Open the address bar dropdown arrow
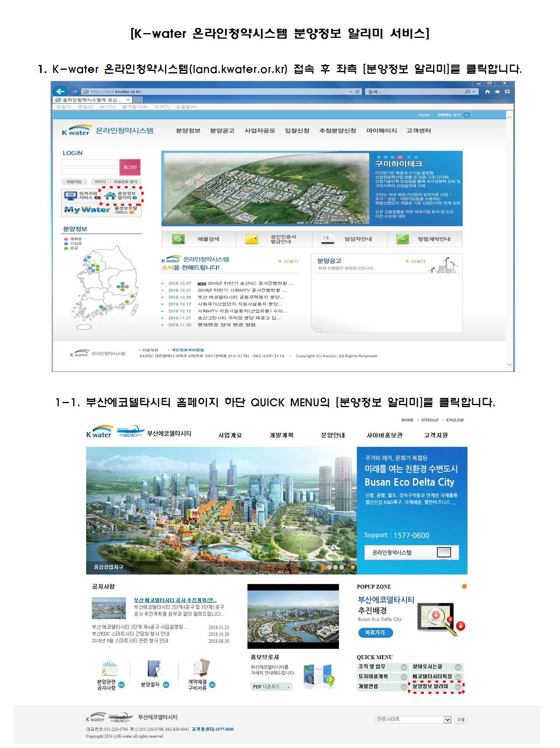The width and height of the screenshot is (560, 748). pyautogui.click(x=351, y=92)
